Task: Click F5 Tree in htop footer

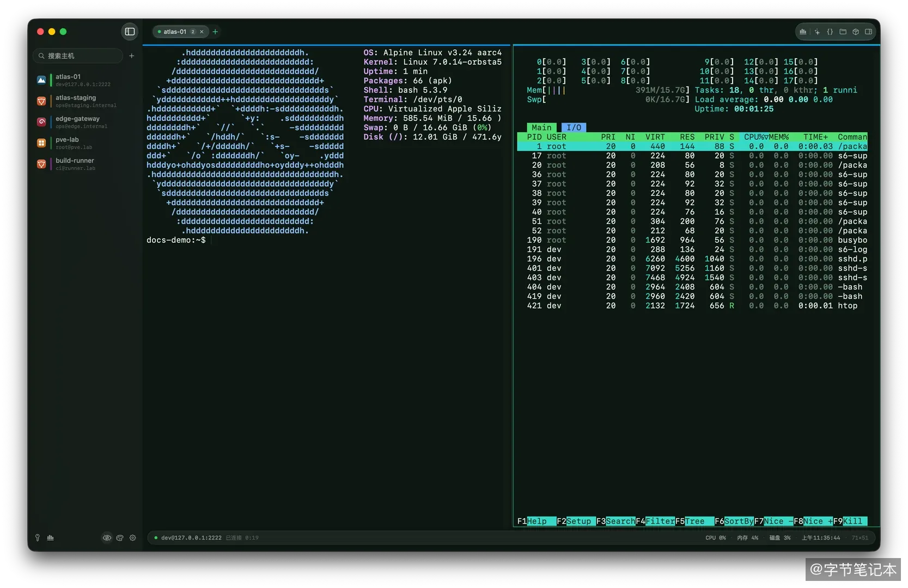Action: click(x=694, y=521)
